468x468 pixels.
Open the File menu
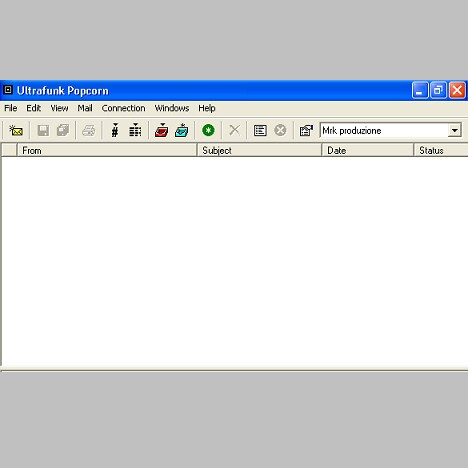(11, 108)
